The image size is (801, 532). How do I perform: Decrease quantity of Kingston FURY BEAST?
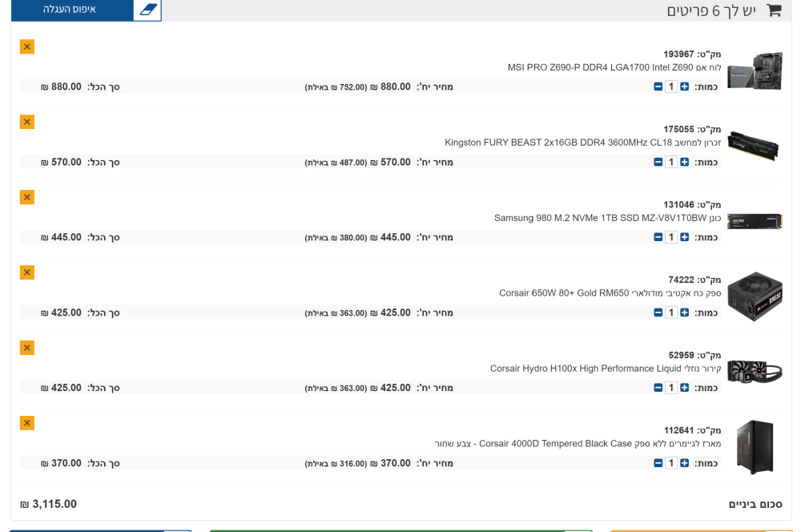point(658,162)
